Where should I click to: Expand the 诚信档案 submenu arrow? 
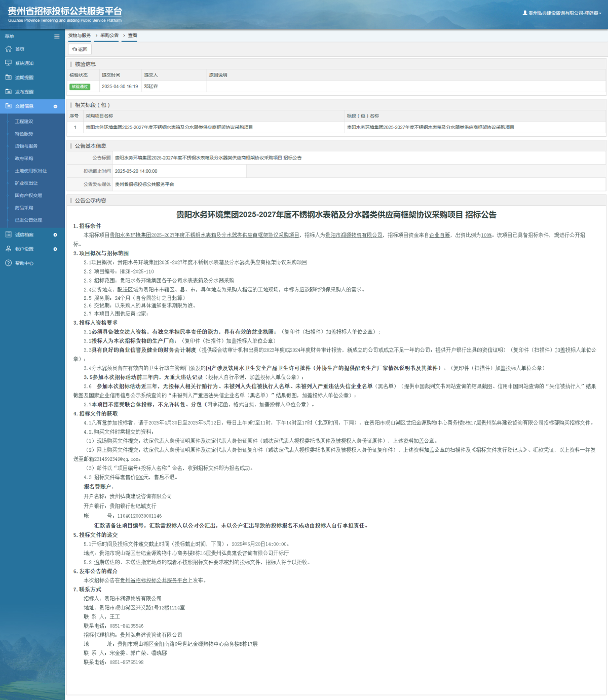point(55,235)
